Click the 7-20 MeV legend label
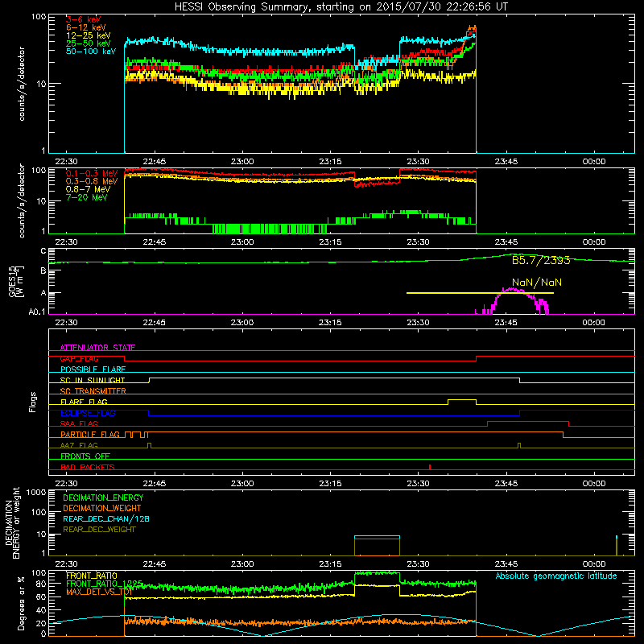Screen dimensions: 644x644 [x=87, y=197]
